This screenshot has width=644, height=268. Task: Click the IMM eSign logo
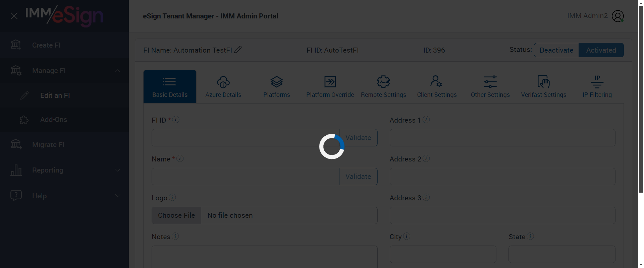point(64,15)
